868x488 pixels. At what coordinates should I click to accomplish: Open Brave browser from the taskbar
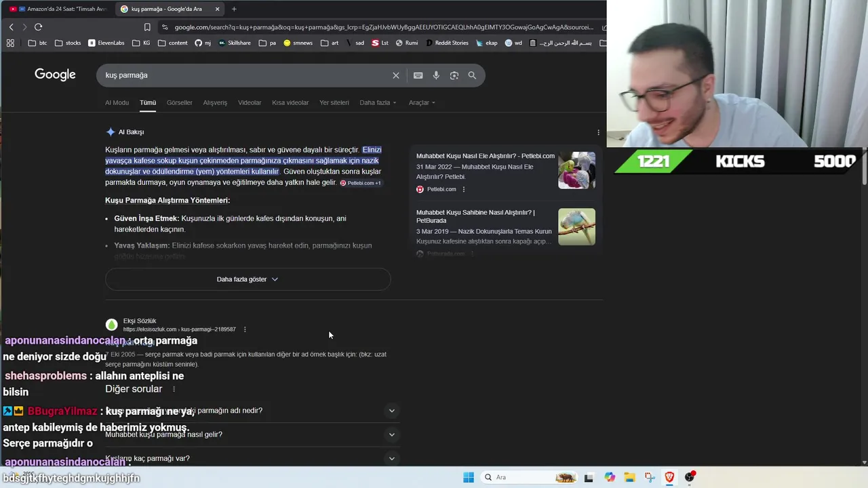click(669, 477)
